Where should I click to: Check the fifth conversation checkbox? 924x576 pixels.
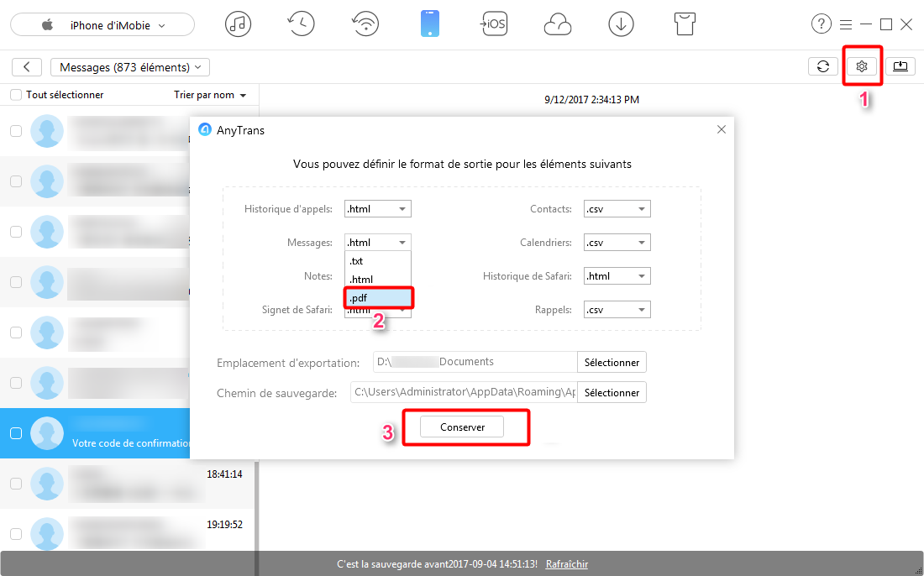(16, 333)
